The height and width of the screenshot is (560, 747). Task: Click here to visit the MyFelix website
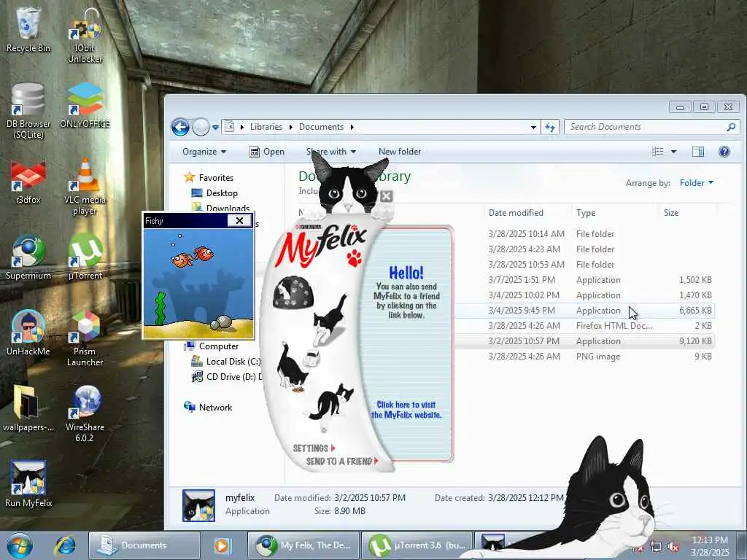click(x=406, y=410)
